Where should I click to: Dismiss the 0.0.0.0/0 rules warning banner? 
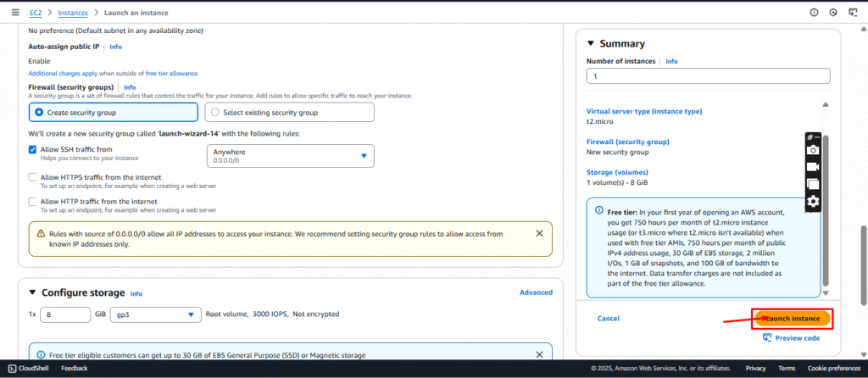click(x=539, y=234)
